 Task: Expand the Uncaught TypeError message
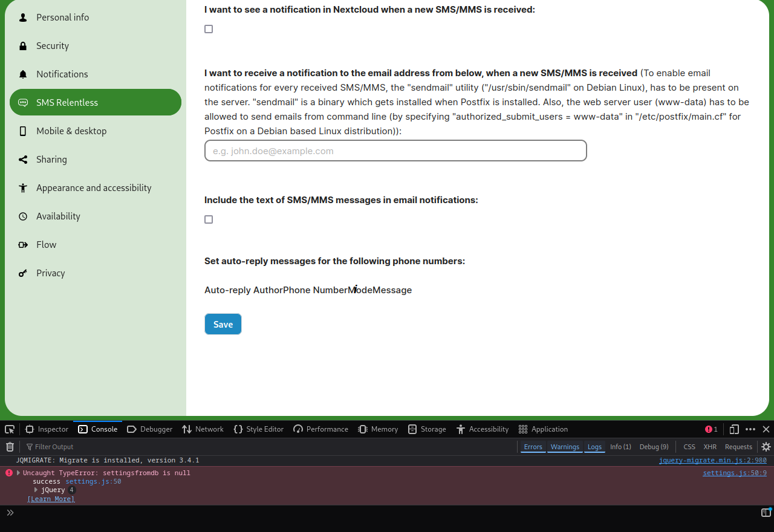point(18,473)
